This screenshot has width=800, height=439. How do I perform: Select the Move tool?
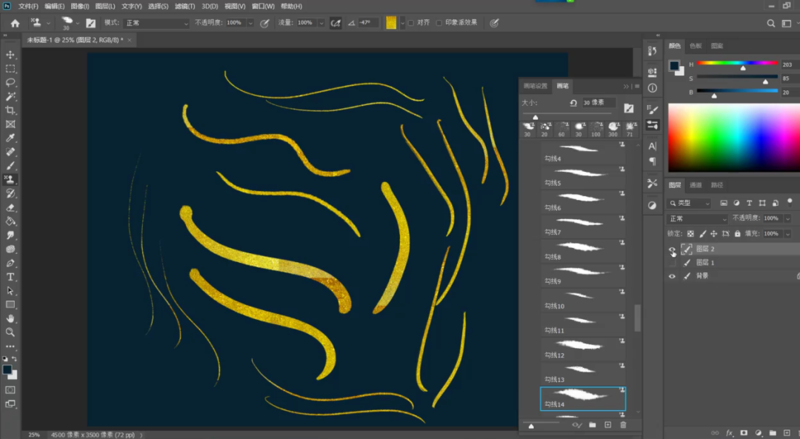10,55
